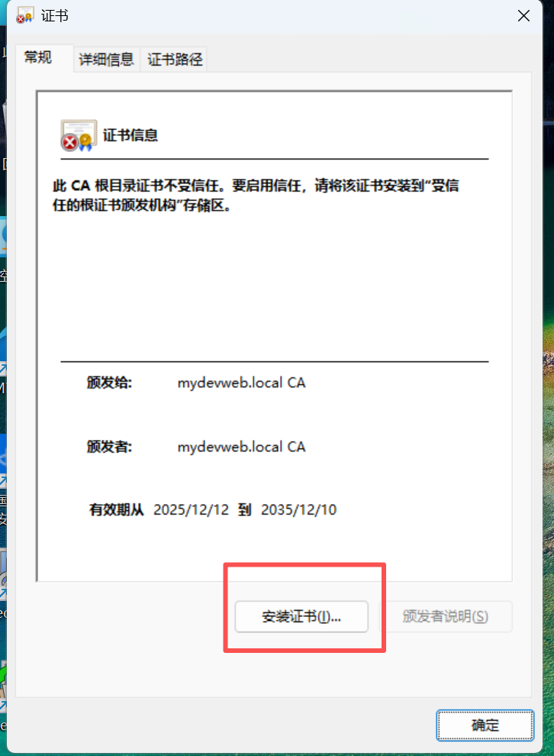Viewport: 554px width, 756px height.
Task: Select the mydevweb.local CA value beside 颁发给
Action: pos(241,383)
